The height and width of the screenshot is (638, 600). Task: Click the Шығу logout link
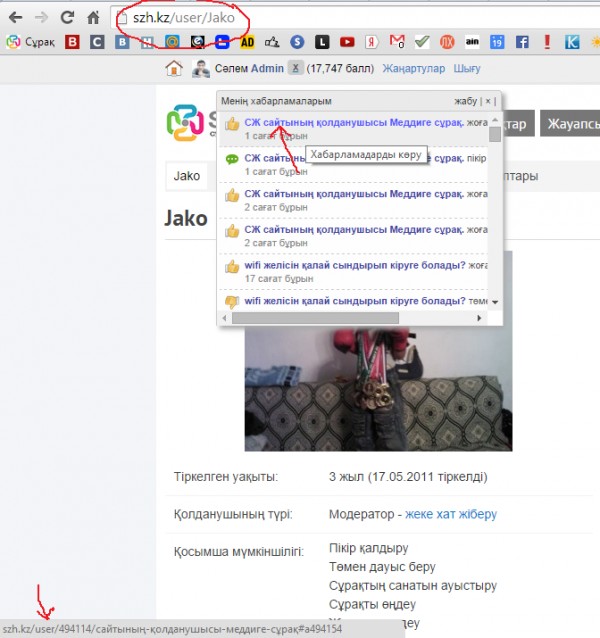point(467,68)
